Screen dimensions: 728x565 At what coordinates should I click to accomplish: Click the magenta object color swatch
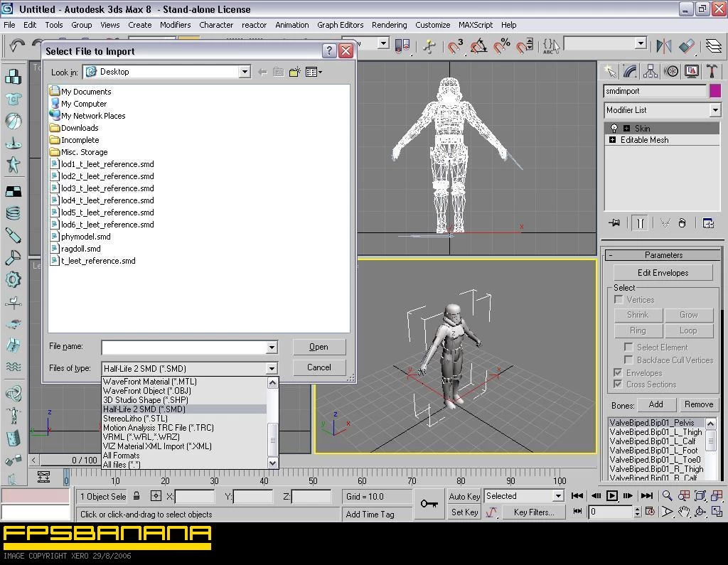(715, 91)
